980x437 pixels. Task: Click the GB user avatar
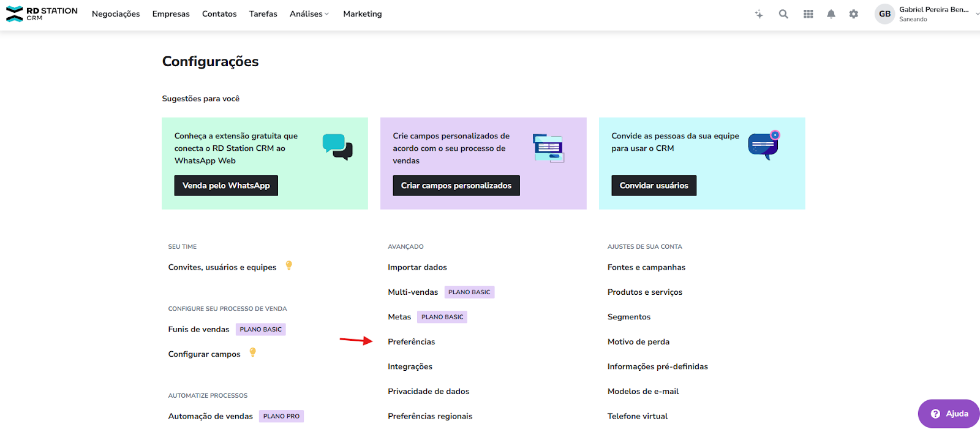[x=884, y=14]
